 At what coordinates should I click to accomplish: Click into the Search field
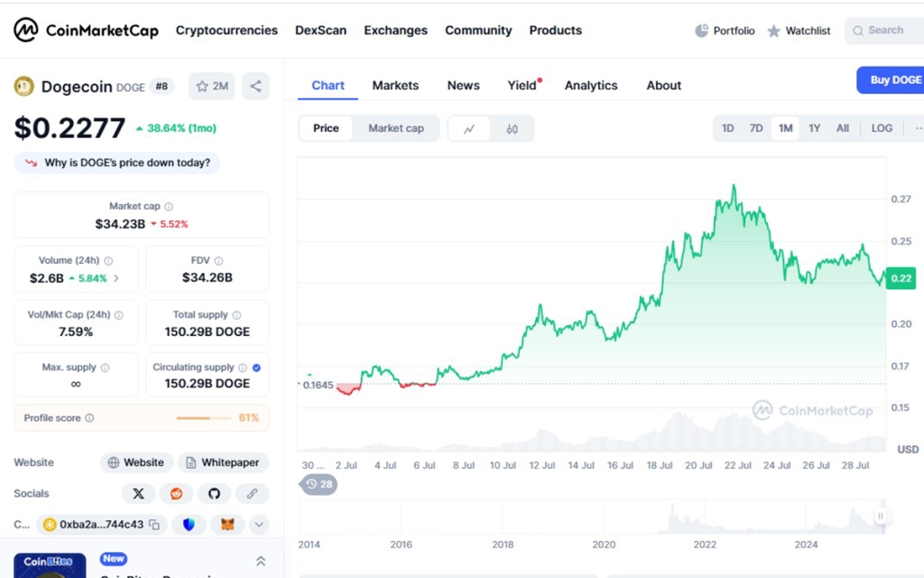pos(884,31)
